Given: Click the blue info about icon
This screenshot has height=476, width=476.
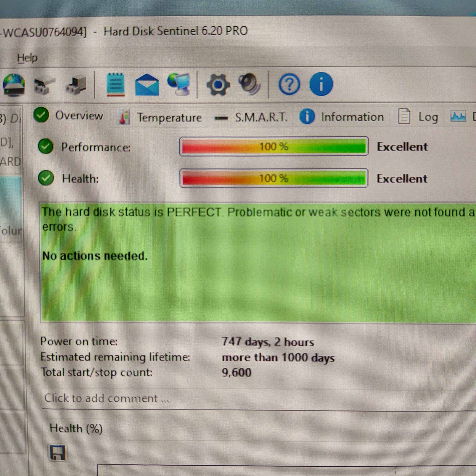Looking at the screenshot, I should tap(321, 84).
